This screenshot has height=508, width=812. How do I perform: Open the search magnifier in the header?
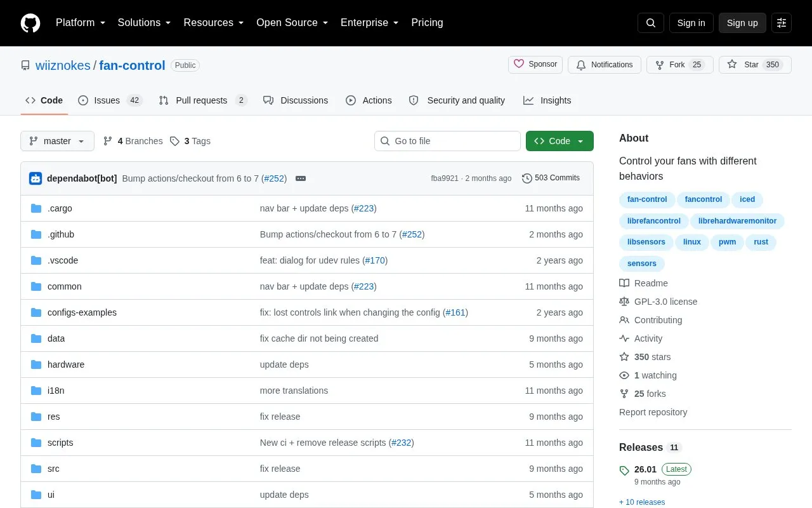pos(651,23)
